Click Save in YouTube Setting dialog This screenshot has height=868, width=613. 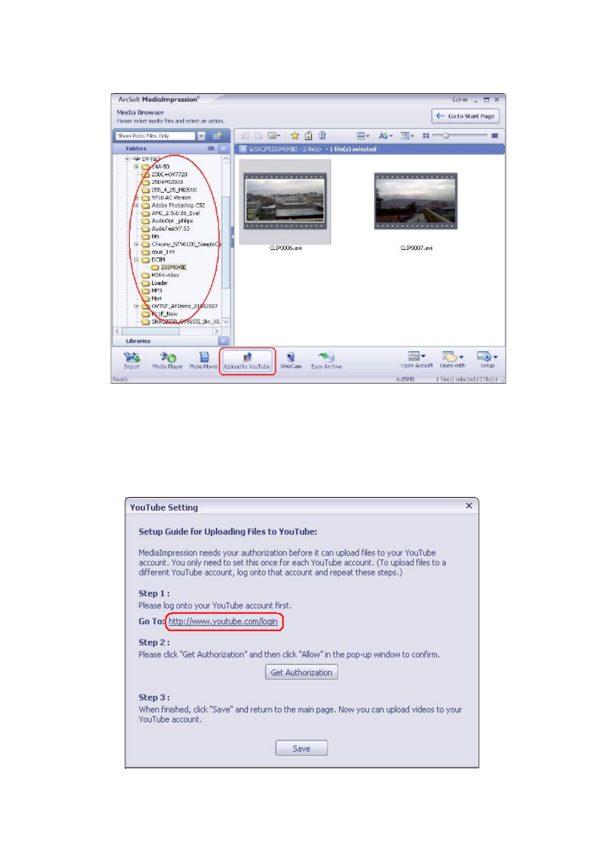301,748
